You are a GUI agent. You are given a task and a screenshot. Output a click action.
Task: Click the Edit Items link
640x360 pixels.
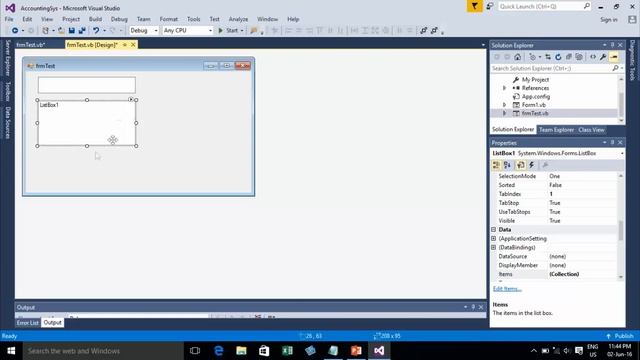[x=507, y=289]
